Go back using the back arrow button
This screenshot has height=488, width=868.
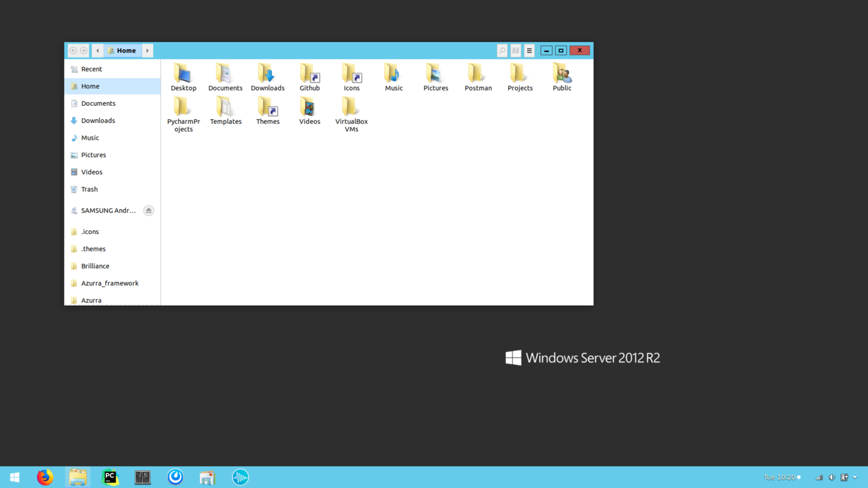tap(73, 50)
